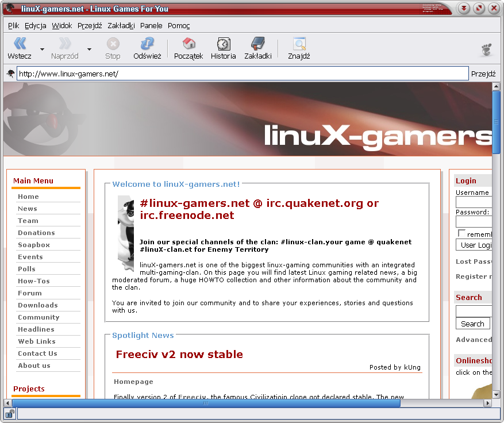
Task: Click the Search button in sidebar
Action: (x=472, y=324)
